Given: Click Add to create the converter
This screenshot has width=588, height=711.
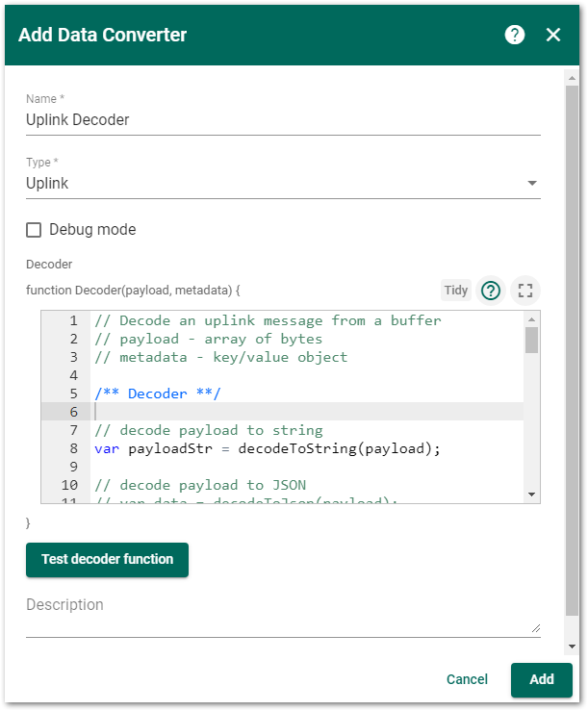Looking at the screenshot, I should [542, 679].
